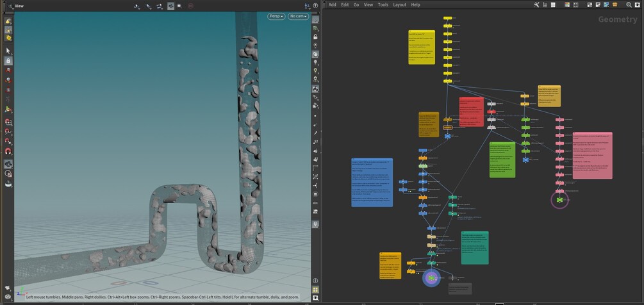This screenshot has height=305, width=644.
Task: Toggle the highlighted lighting icon near top of display toolbar
Action: click(315, 54)
